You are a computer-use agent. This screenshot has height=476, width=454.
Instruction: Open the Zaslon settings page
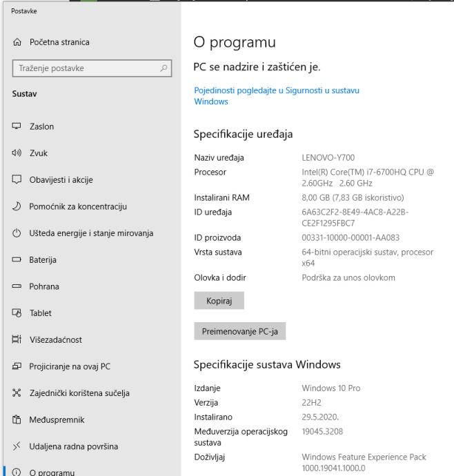point(41,126)
